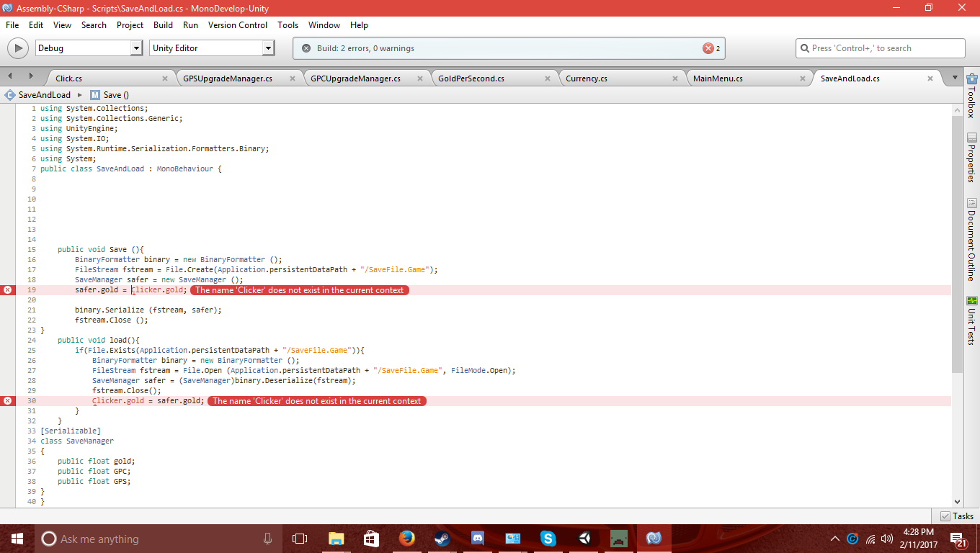The height and width of the screenshot is (553, 980).
Task: Close the Currency.cs tab
Action: coord(675,78)
